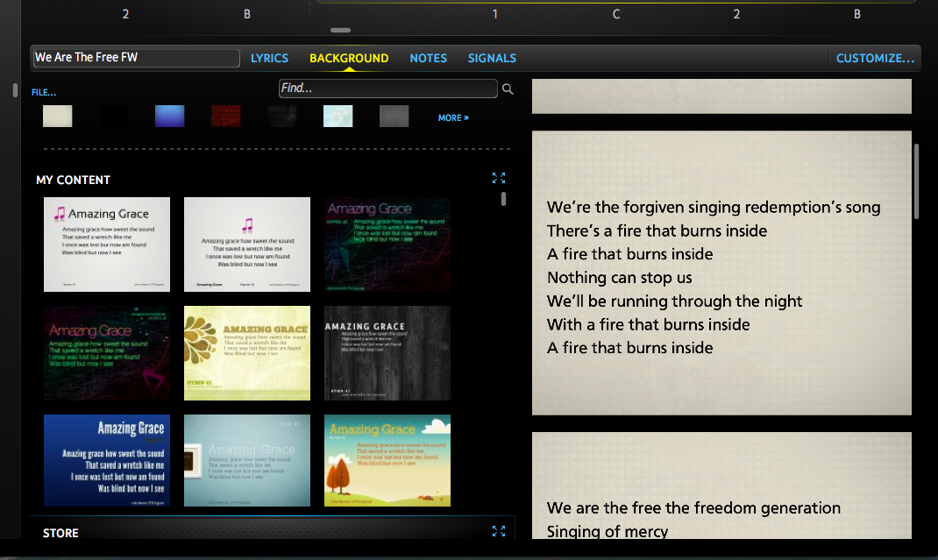Open the Signals tab

point(492,58)
